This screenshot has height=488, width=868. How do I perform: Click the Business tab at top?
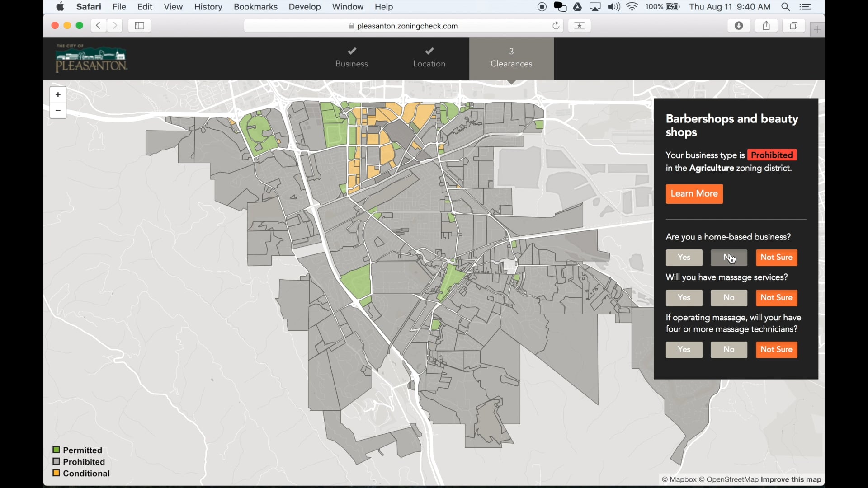click(352, 56)
